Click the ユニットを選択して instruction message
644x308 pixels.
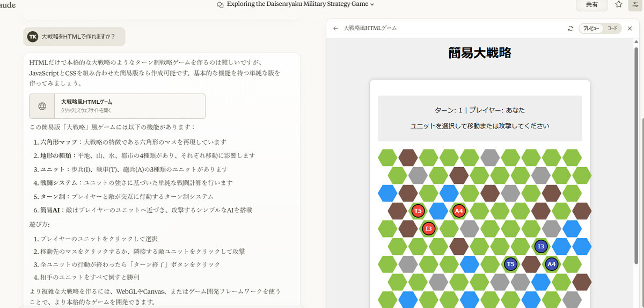pos(480,126)
